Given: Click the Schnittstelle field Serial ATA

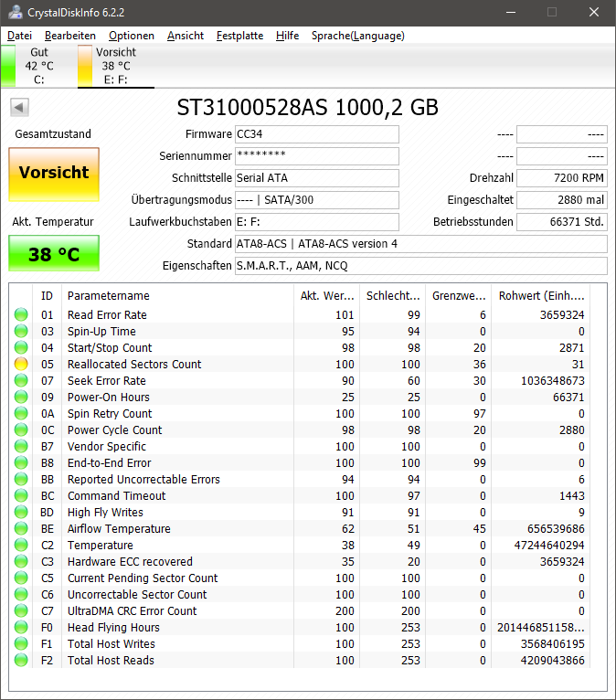Looking at the screenshot, I should (317, 178).
